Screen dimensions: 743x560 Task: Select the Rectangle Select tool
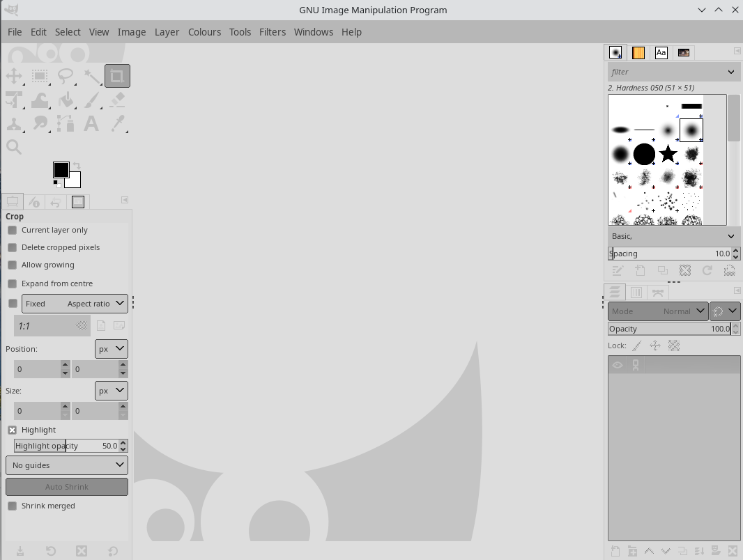click(x=40, y=76)
